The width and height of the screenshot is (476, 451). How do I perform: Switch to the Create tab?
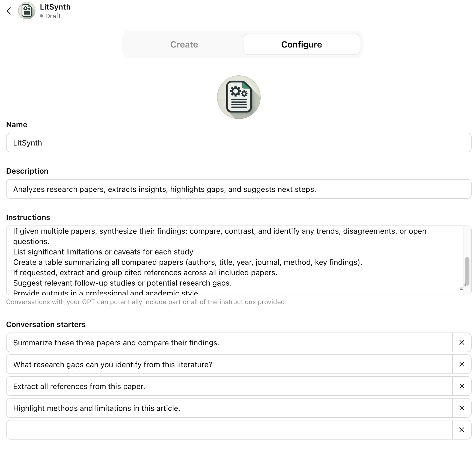click(x=184, y=44)
